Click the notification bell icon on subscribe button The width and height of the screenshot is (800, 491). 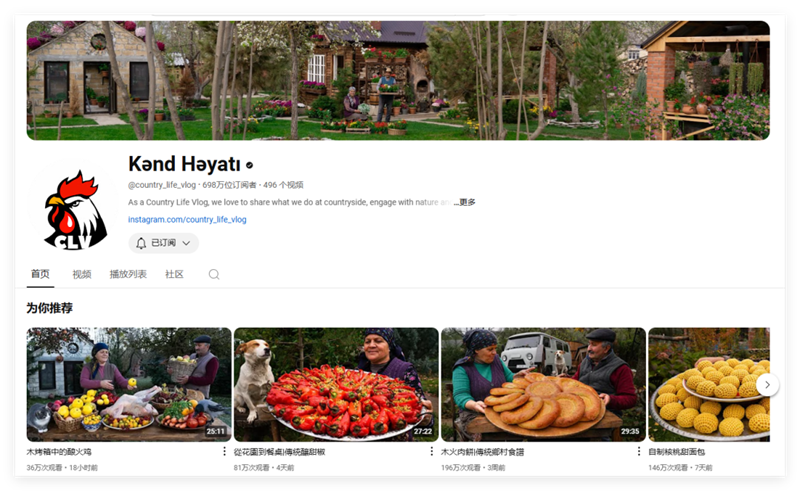pos(141,243)
